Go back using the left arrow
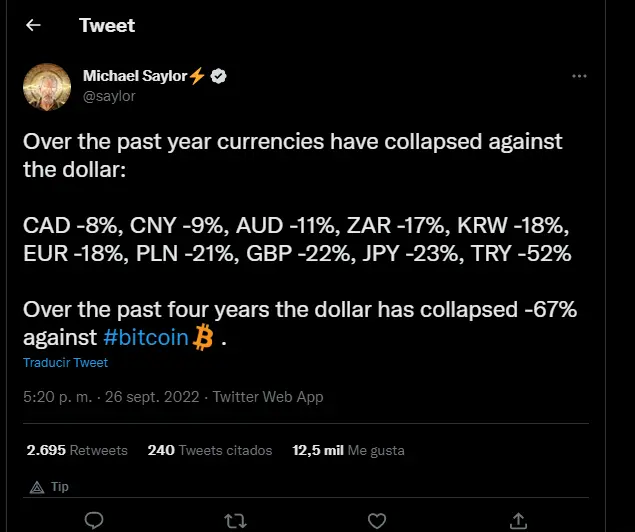Image resolution: width=635 pixels, height=532 pixels. point(33,25)
